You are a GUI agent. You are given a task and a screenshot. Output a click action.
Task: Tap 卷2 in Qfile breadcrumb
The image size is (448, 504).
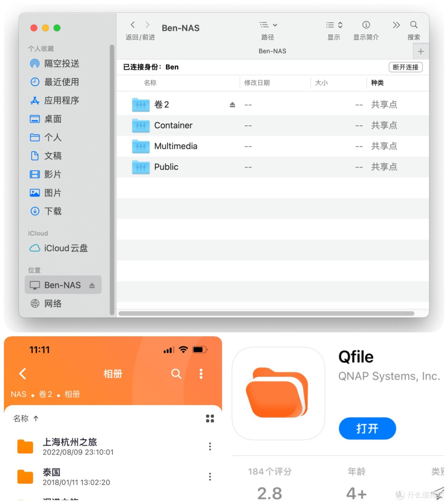pos(46,394)
